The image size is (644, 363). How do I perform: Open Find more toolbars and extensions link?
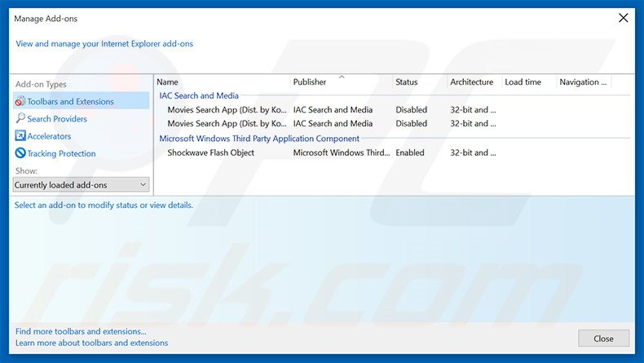(81, 331)
